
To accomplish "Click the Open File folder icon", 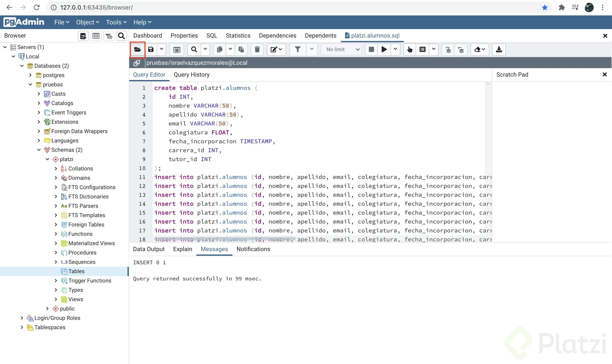I will click(x=137, y=49).
